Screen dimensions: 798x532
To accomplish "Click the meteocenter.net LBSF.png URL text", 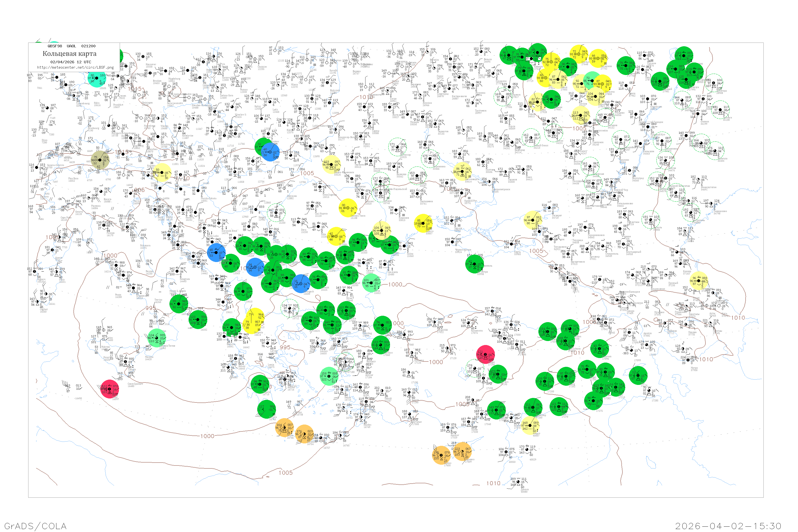I will tap(75, 68).
